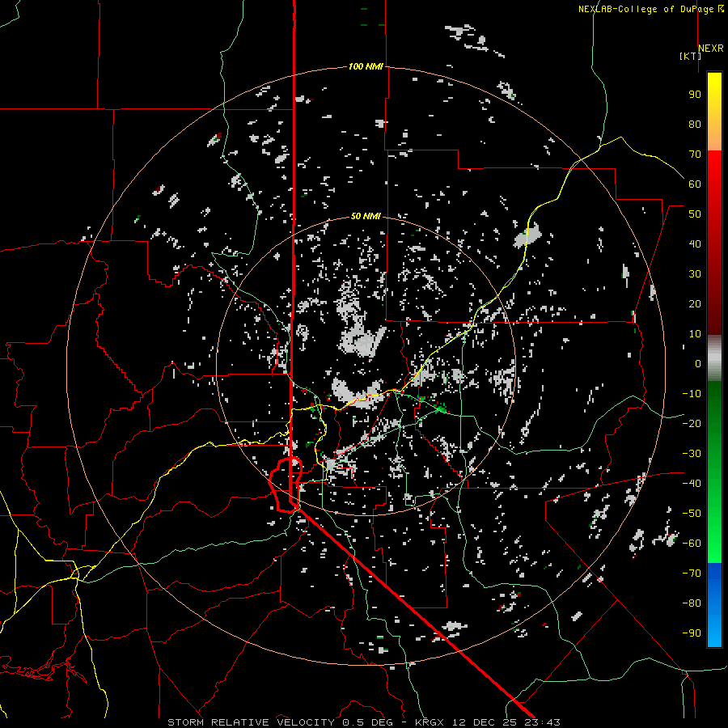Click the -80 value on the velocity scale

coord(692,603)
